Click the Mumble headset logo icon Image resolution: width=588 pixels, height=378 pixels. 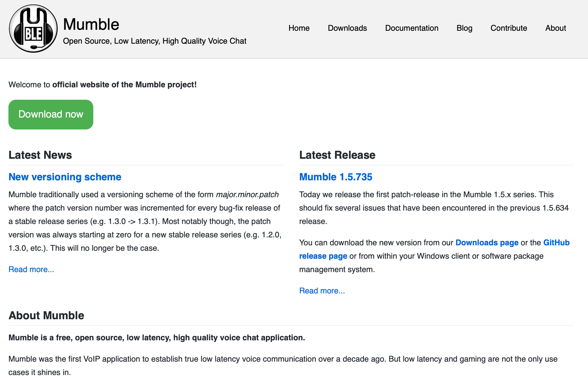(33, 29)
